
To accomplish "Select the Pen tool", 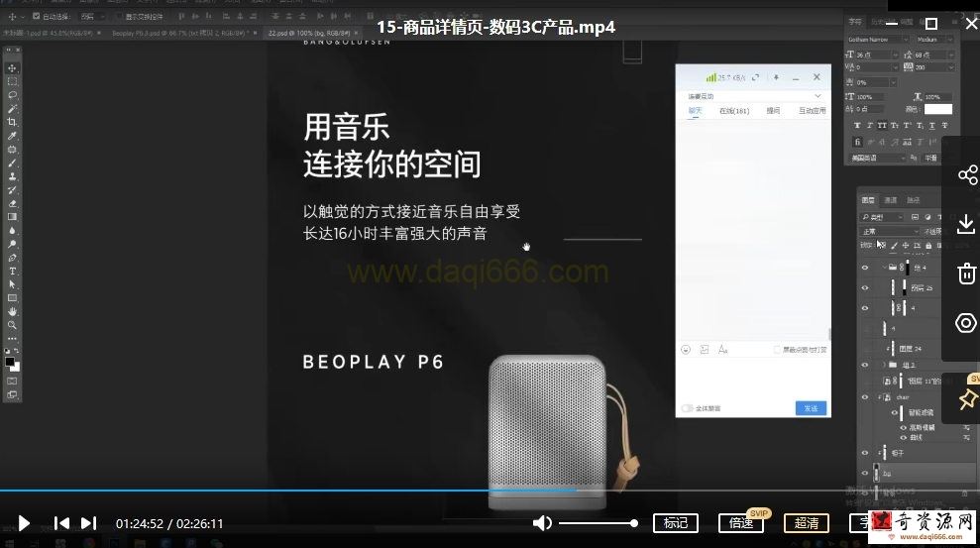I will click(x=12, y=258).
